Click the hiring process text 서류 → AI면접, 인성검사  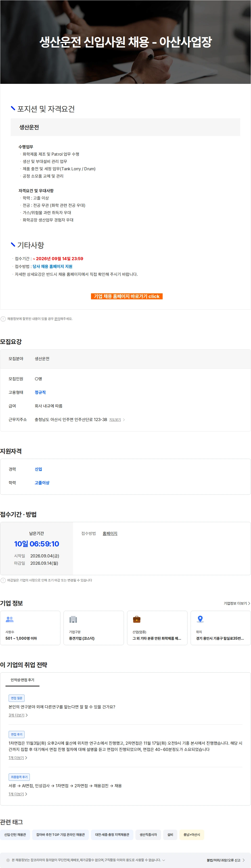65,785
